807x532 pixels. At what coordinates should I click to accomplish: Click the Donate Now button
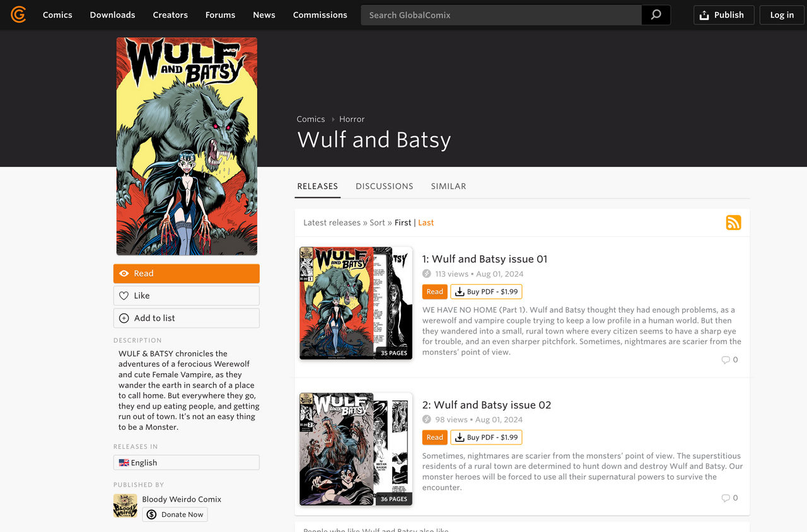point(175,514)
